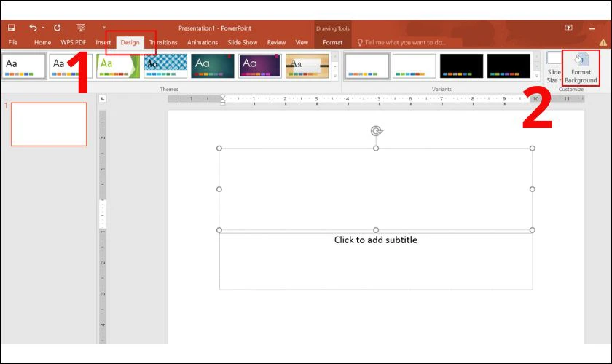The image size is (612, 364).
Task: Open the Customize Quick Access Toolbar dropdown
Action: tap(104, 28)
